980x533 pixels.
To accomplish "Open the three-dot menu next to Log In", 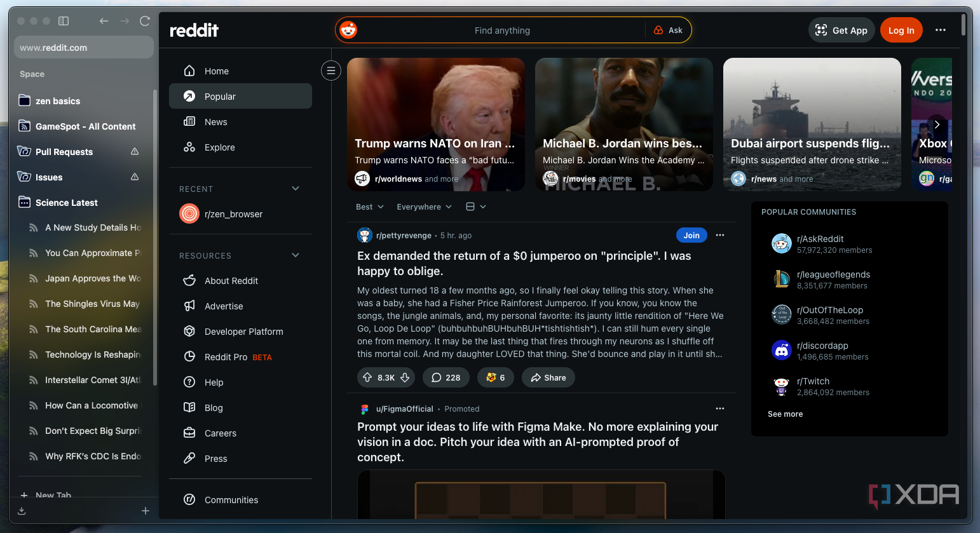I will 941,30.
